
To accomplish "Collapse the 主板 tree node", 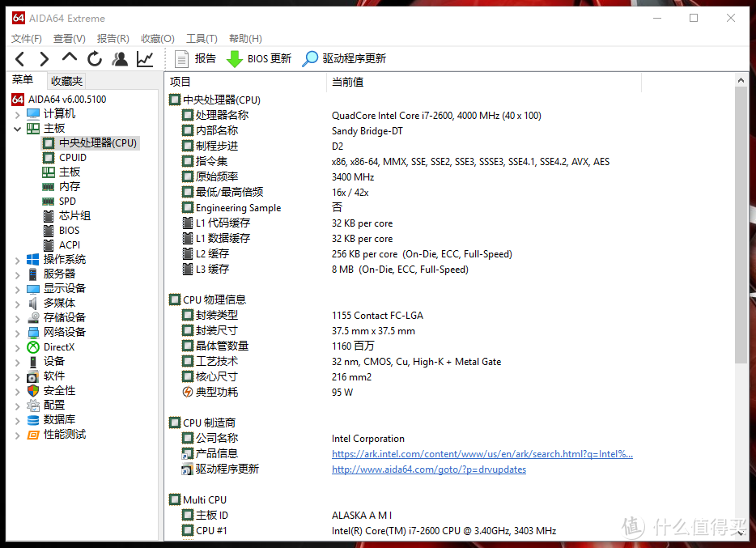I will [x=17, y=129].
